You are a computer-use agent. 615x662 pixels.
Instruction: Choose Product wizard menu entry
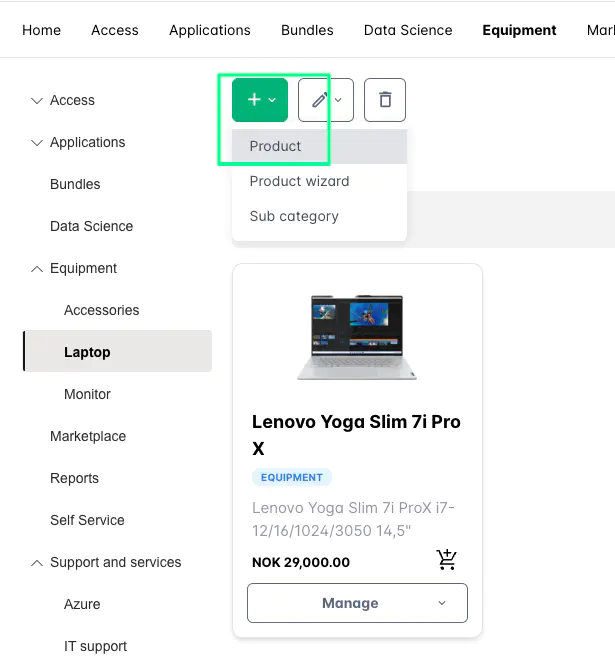[x=319, y=181]
